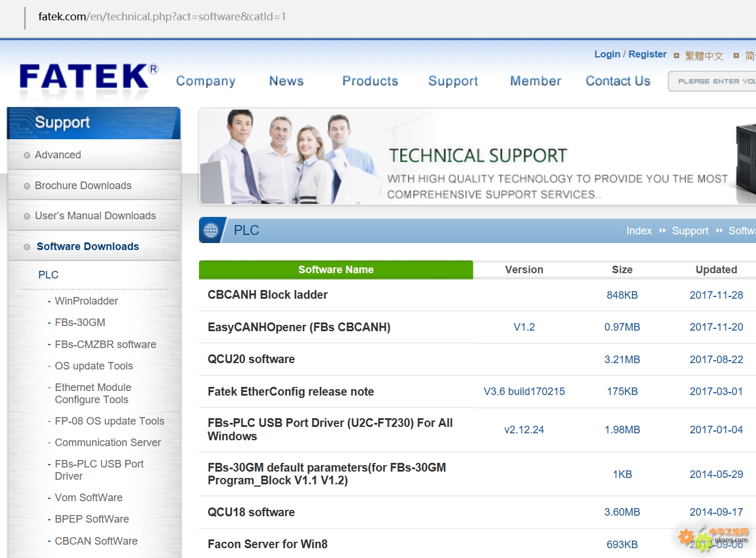Image resolution: width=756 pixels, height=558 pixels.
Task: Click bullet icon next to User's Manual Downloads
Action: click(x=27, y=216)
